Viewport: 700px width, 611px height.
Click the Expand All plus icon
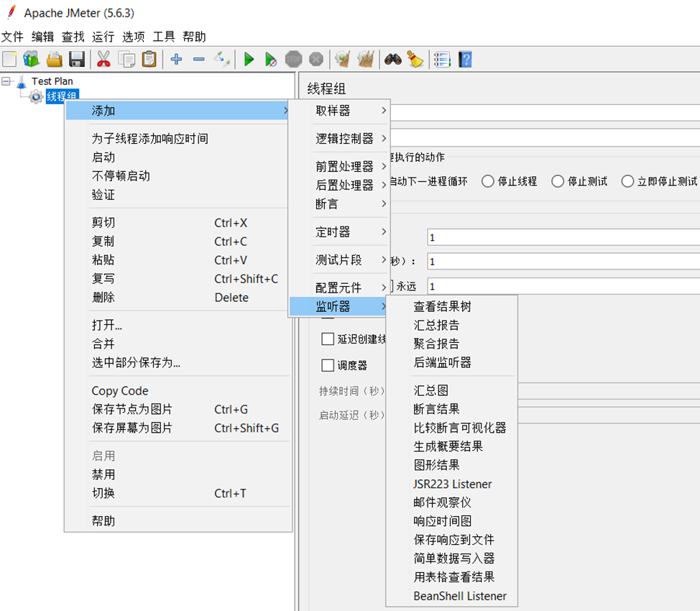pyautogui.click(x=176, y=59)
